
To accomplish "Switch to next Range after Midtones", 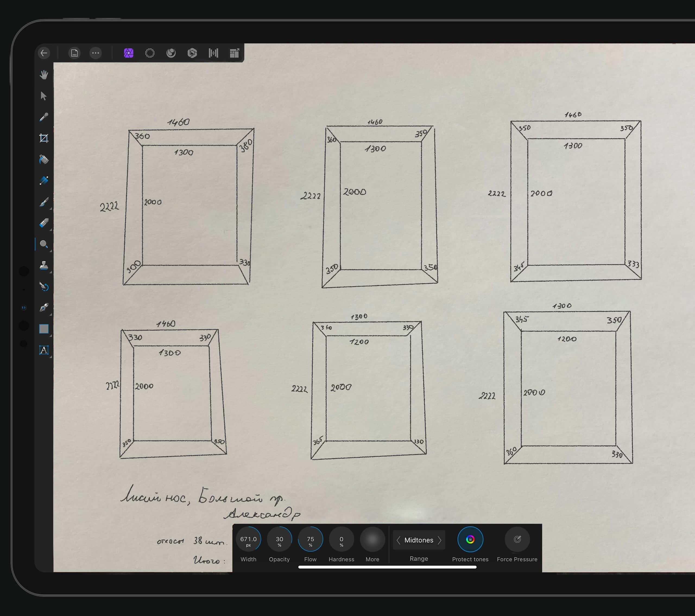I will click(440, 540).
